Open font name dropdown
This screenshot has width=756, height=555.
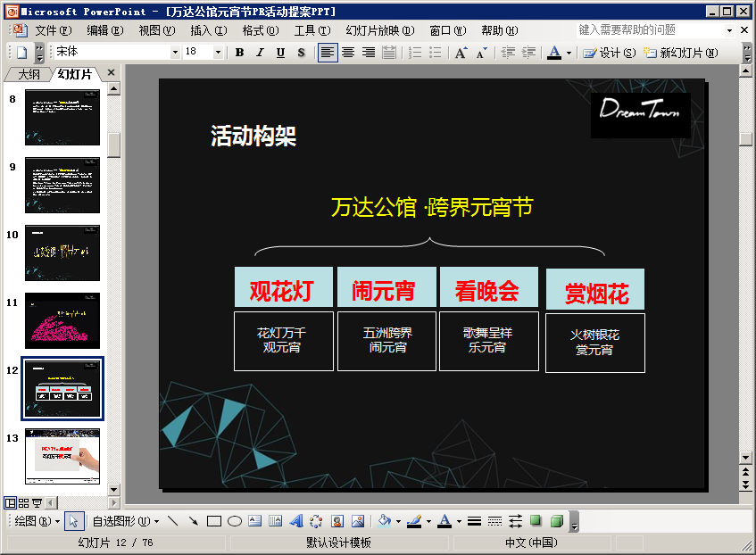[x=176, y=52]
